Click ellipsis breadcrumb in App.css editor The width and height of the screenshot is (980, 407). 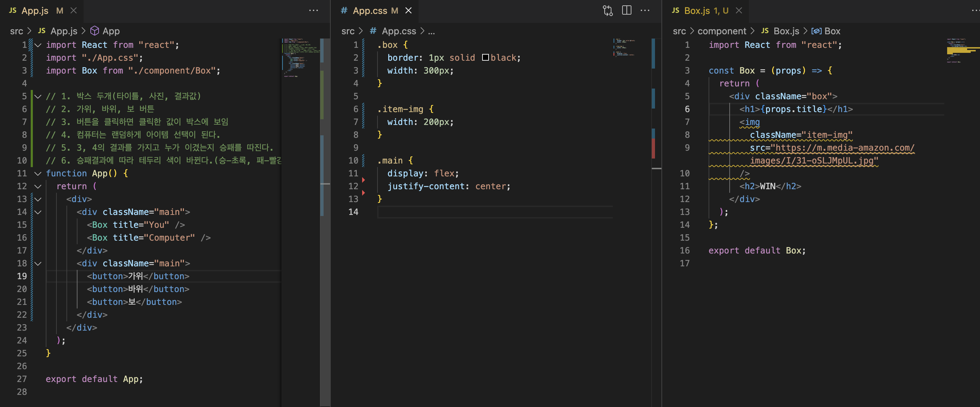(431, 31)
